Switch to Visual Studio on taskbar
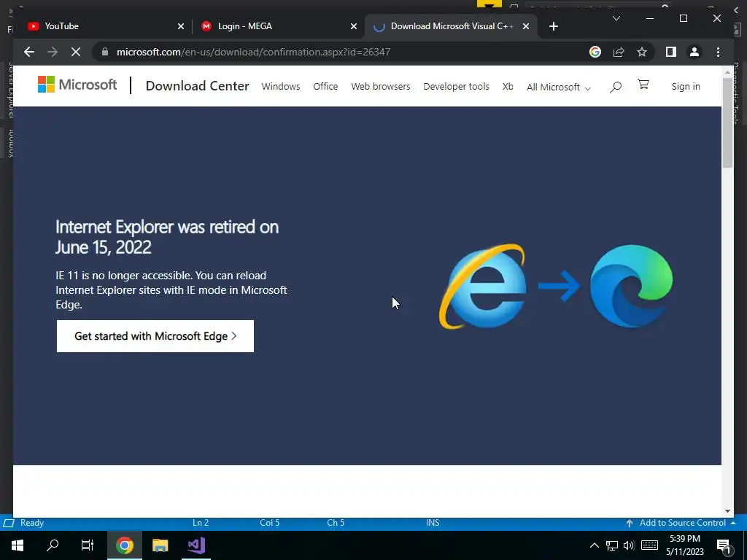This screenshot has height=560, width=747. click(196, 545)
